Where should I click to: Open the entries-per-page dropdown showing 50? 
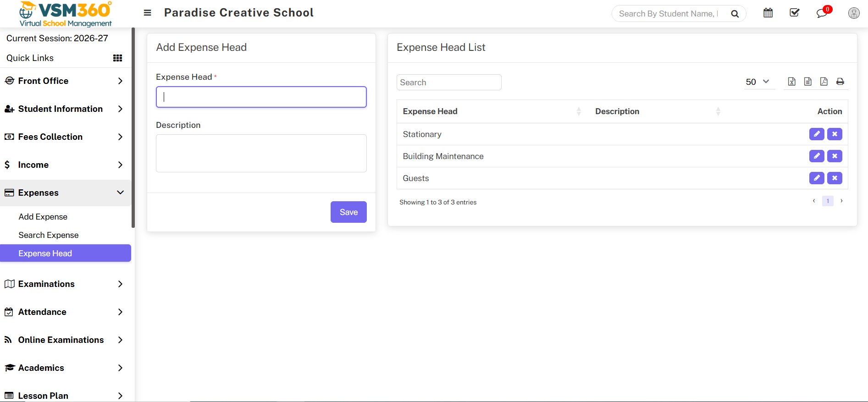coord(757,82)
